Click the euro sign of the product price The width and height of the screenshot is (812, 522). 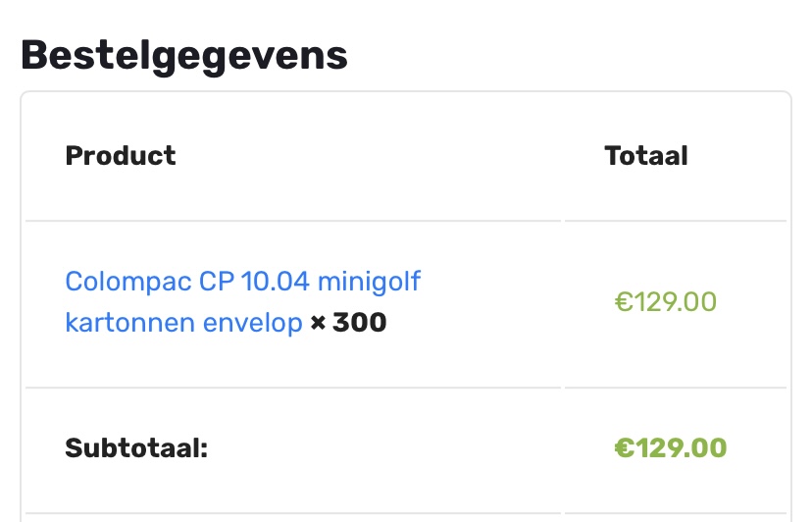[624, 301]
